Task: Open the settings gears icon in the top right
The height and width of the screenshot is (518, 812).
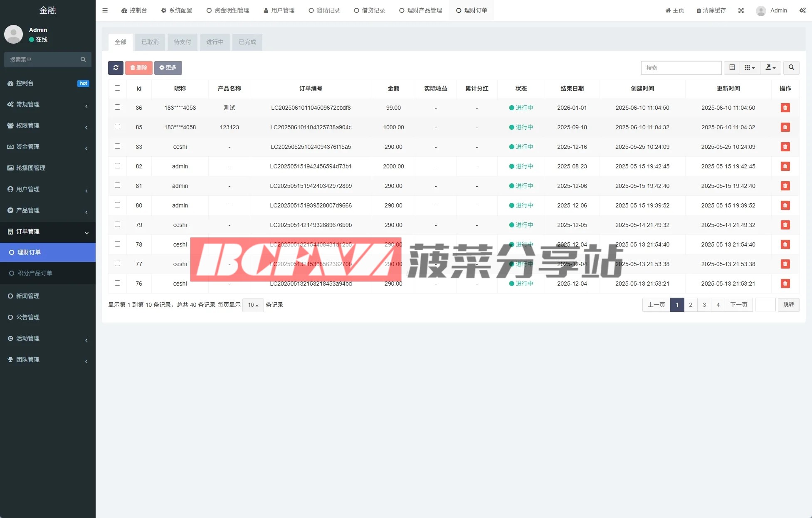Action: pos(802,10)
